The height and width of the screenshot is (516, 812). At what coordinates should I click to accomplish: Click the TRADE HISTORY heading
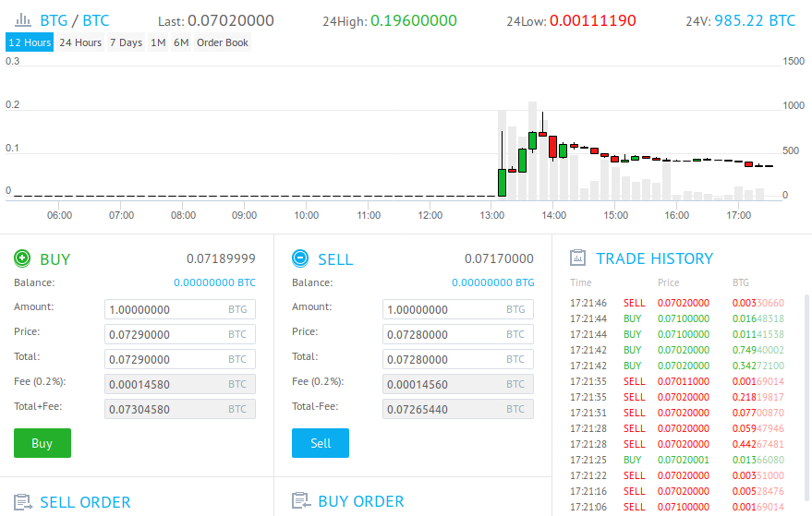tap(655, 258)
